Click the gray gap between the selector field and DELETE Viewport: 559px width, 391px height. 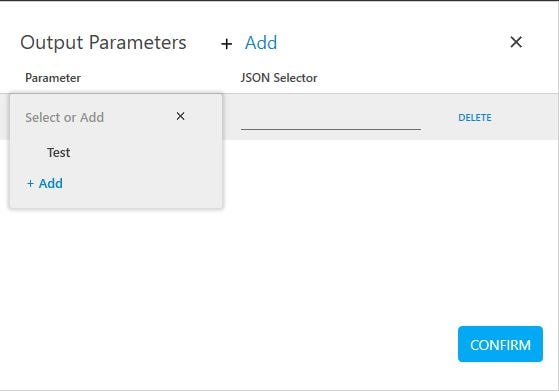coord(439,117)
